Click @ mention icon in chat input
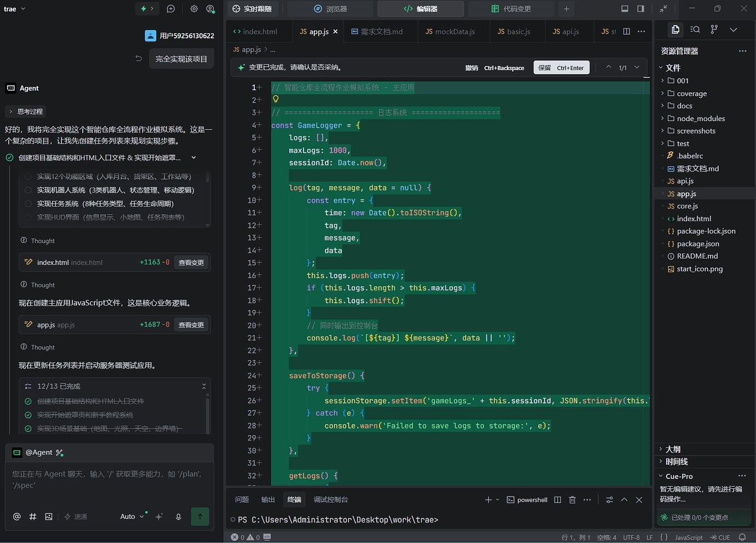 (x=17, y=516)
